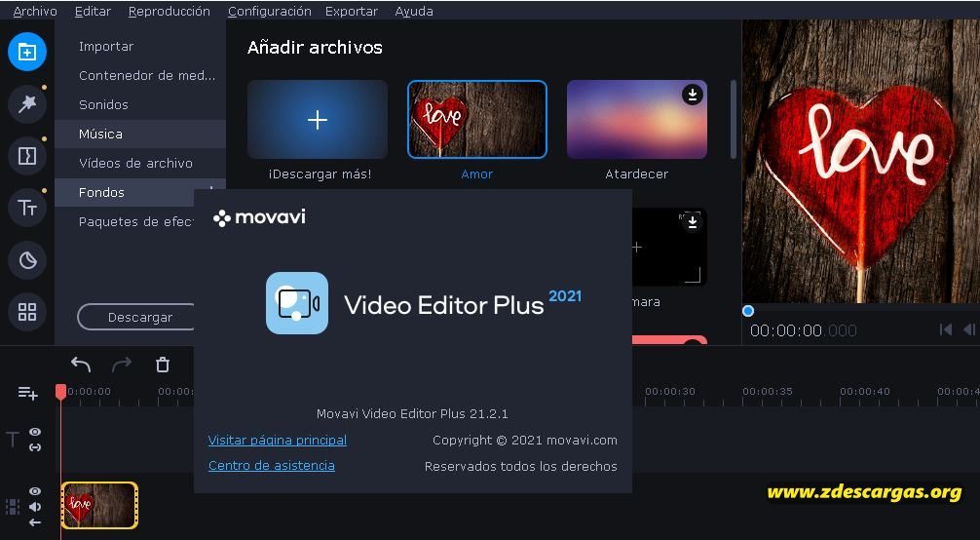
Task: Download the Atardecer background
Action: (x=693, y=95)
